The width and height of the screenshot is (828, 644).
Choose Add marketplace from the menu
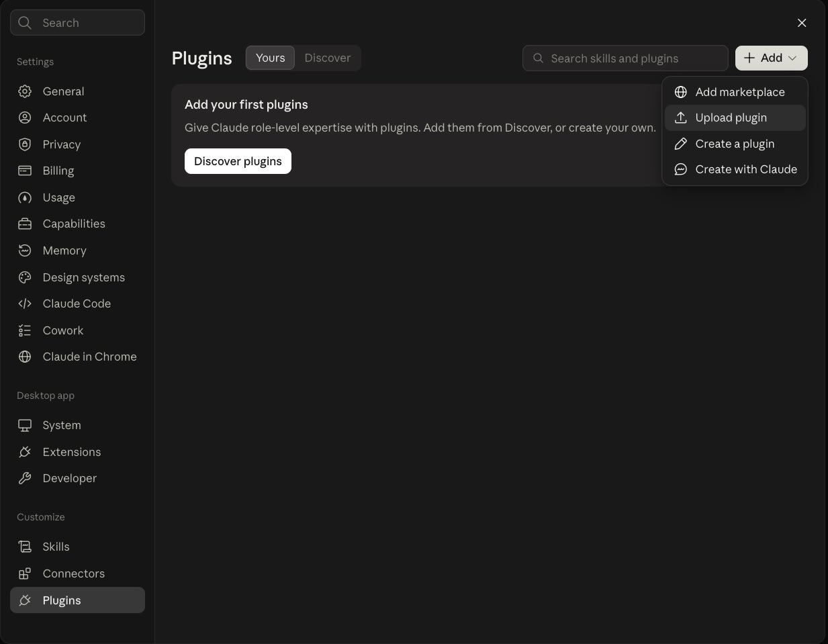[x=735, y=92]
